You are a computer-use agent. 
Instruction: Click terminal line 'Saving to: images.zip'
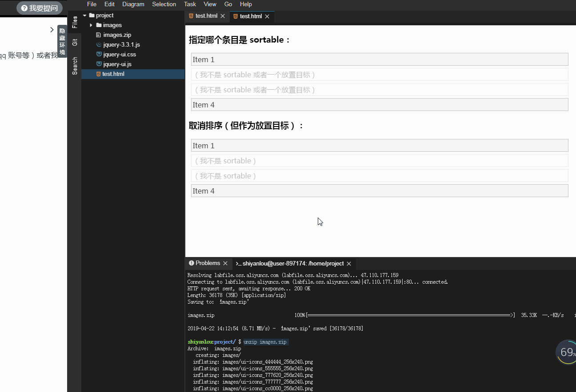pos(218,302)
